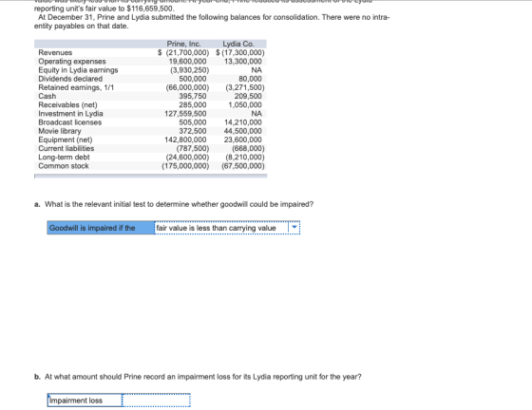
Task: Click the 'Current liabilities' row label
Action: coord(66,148)
